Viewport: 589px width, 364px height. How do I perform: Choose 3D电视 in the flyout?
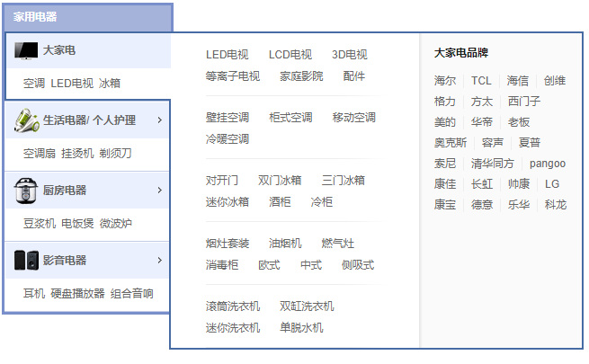[x=349, y=55]
